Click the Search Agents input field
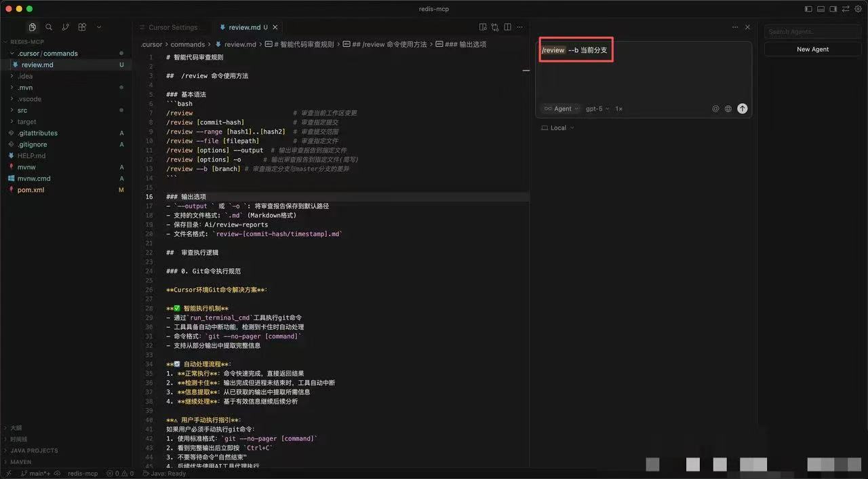Image resolution: width=868 pixels, height=479 pixels. point(812,32)
